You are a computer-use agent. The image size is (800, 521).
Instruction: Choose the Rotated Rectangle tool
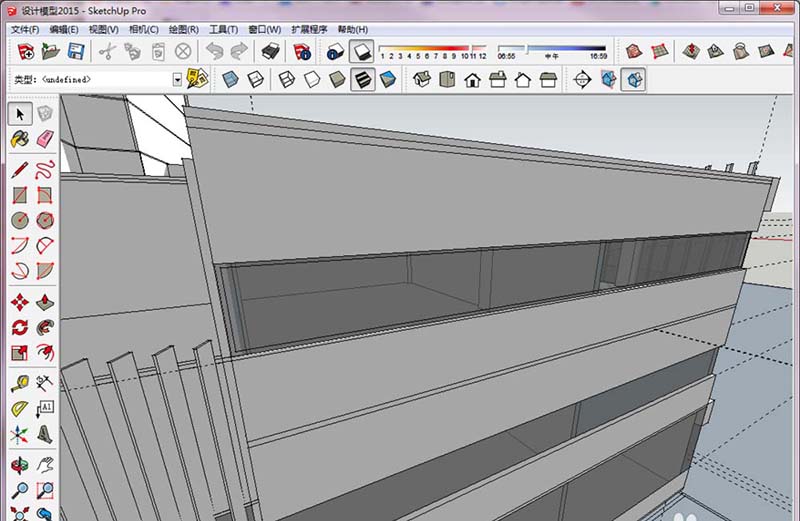(x=45, y=195)
